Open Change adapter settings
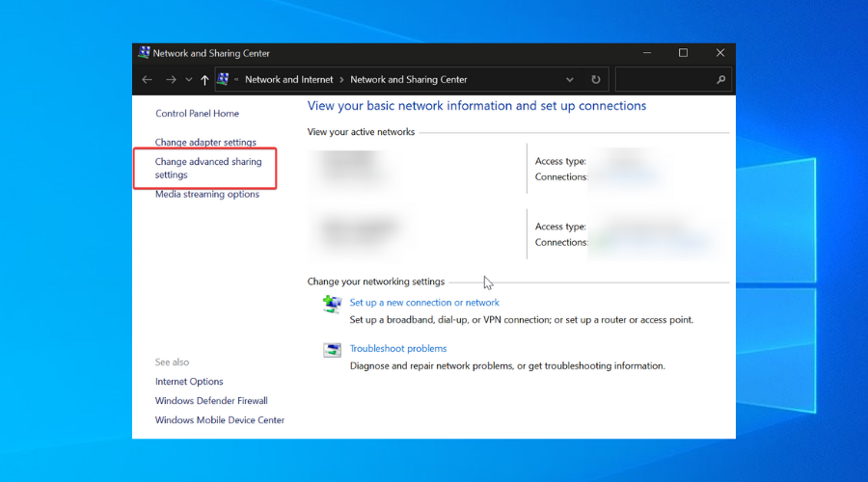 (205, 143)
